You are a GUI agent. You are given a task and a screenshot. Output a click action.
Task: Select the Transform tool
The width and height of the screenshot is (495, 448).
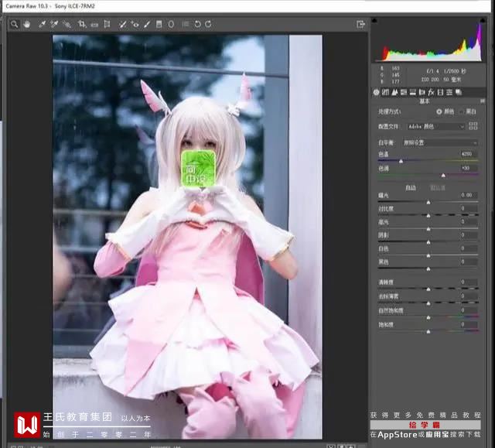pyautogui.click(x=107, y=24)
